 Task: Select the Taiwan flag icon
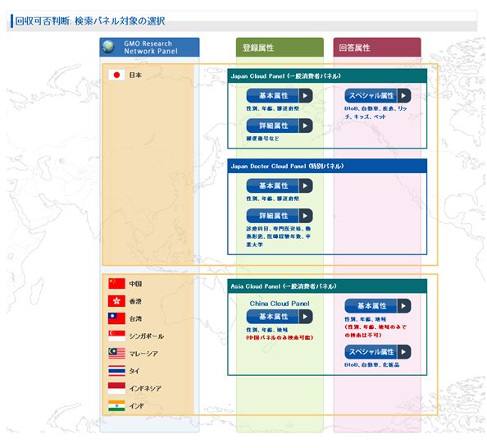coord(116,318)
